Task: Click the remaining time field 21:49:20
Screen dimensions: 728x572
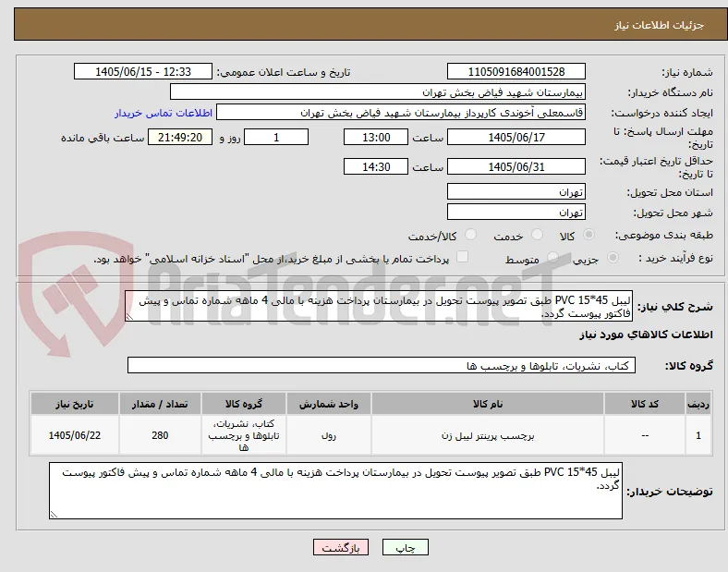Action: pos(180,138)
